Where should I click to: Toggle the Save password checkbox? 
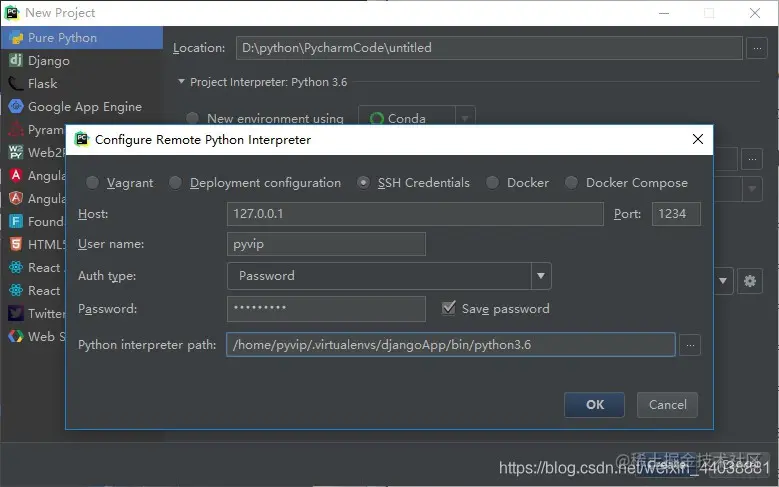tap(449, 308)
